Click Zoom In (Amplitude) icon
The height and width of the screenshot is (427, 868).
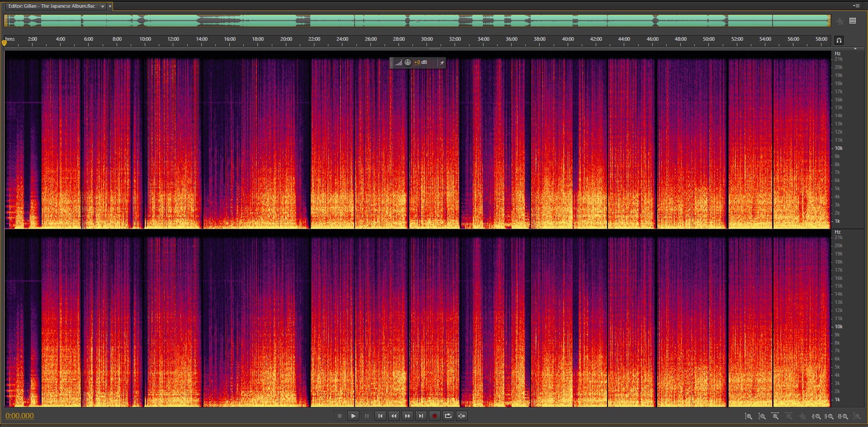(x=749, y=416)
